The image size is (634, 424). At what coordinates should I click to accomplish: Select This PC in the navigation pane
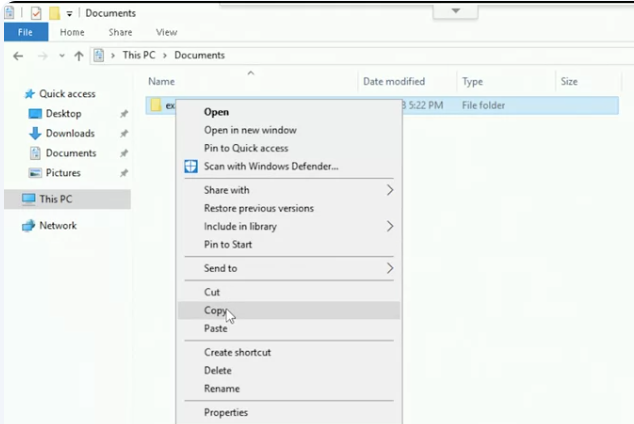pos(56,199)
